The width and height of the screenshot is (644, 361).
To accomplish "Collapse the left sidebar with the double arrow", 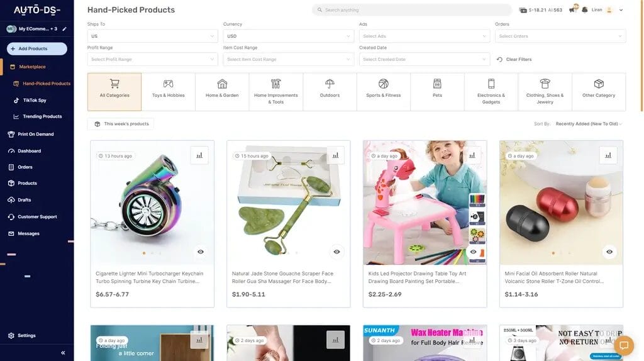I will 63,353.
